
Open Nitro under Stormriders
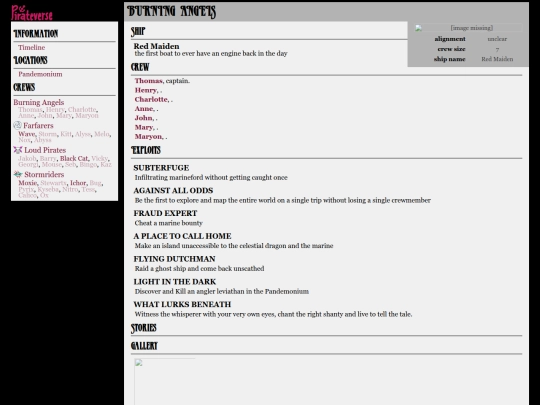(70, 189)
